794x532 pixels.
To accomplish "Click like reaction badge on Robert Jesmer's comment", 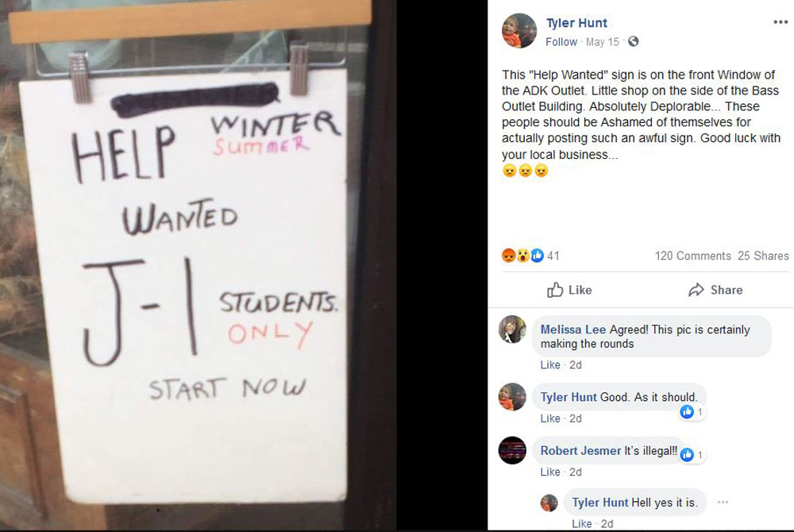I will coord(687,454).
